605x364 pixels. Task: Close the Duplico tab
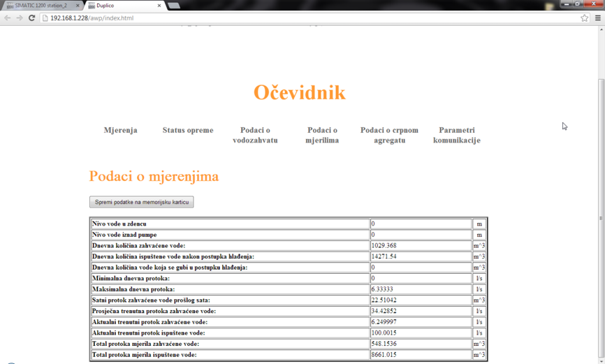[159, 6]
